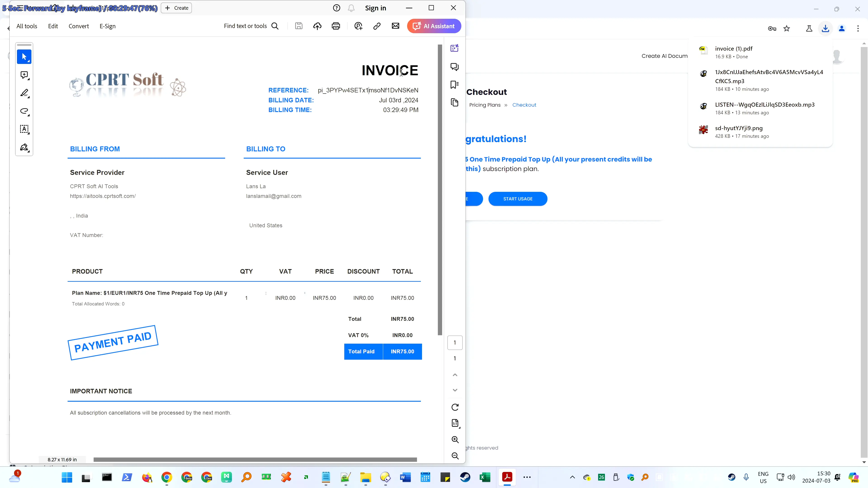
Task: Open the help question mark icon
Action: point(336,8)
